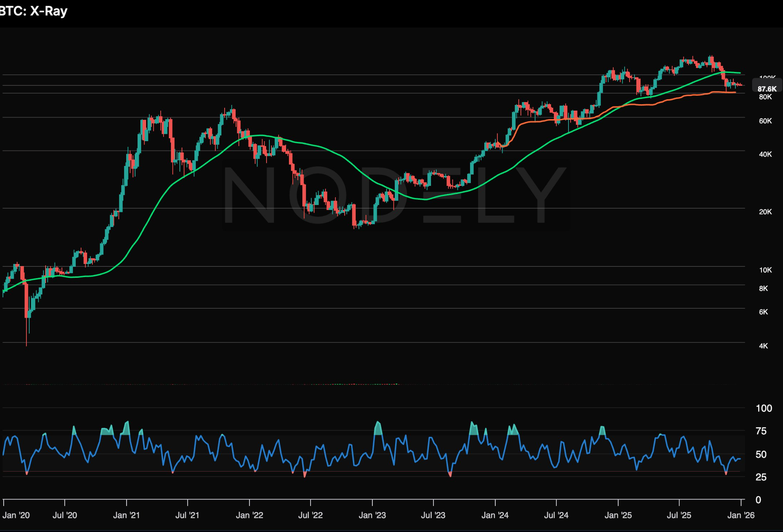Select the Jan '23 date label

pos(372,515)
